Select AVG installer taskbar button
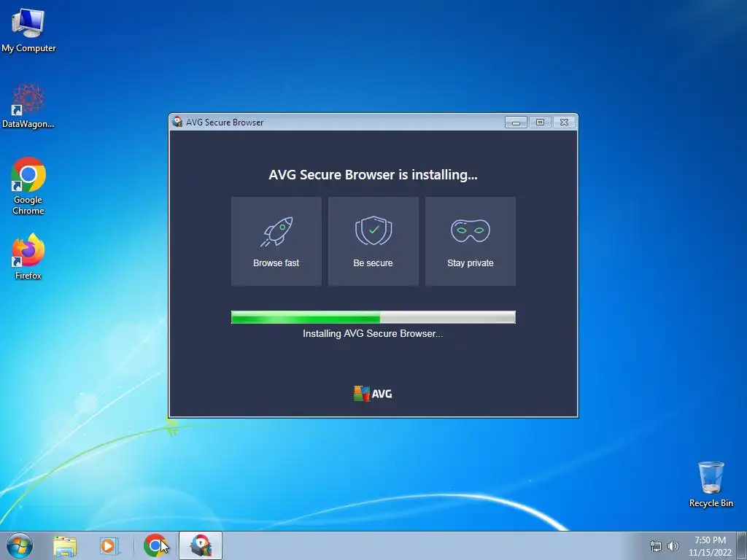 click(x=201, y=545)
